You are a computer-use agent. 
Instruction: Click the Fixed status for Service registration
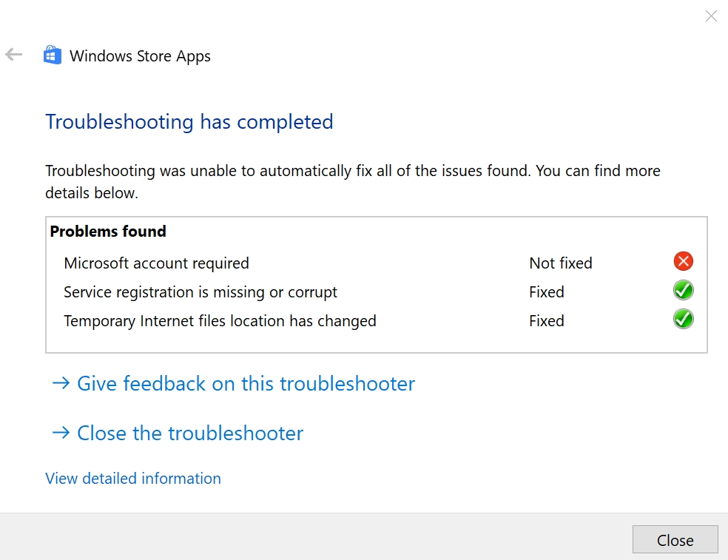(x=547, y=292)
